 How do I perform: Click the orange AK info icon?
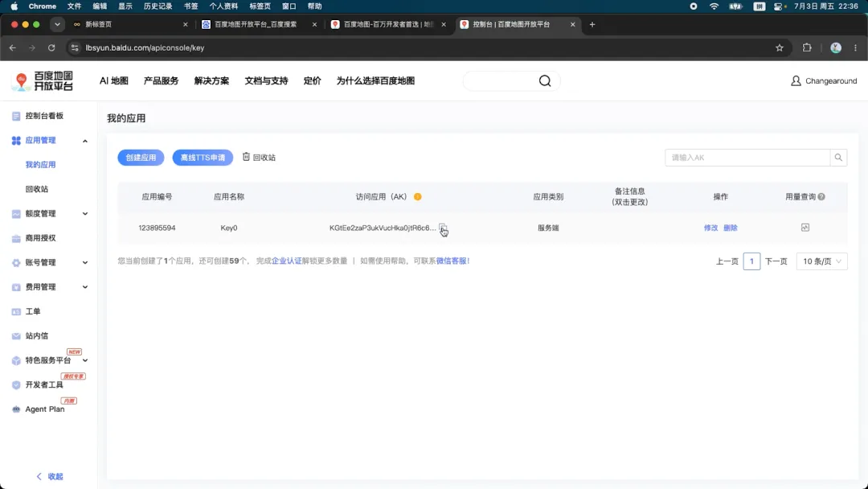417,196
